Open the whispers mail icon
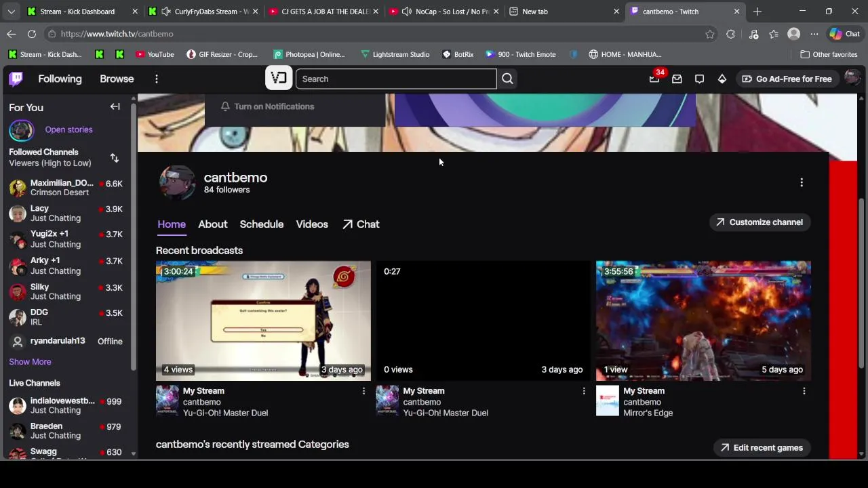 [677, 79]
